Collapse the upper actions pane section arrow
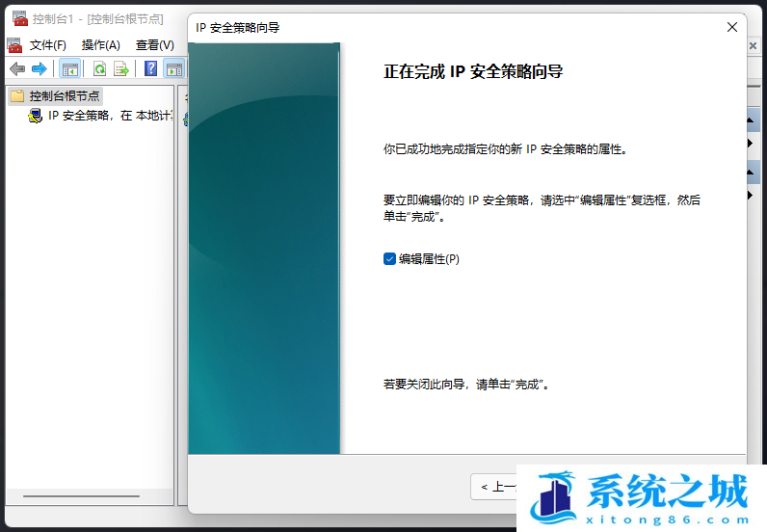 coord(750,120)
